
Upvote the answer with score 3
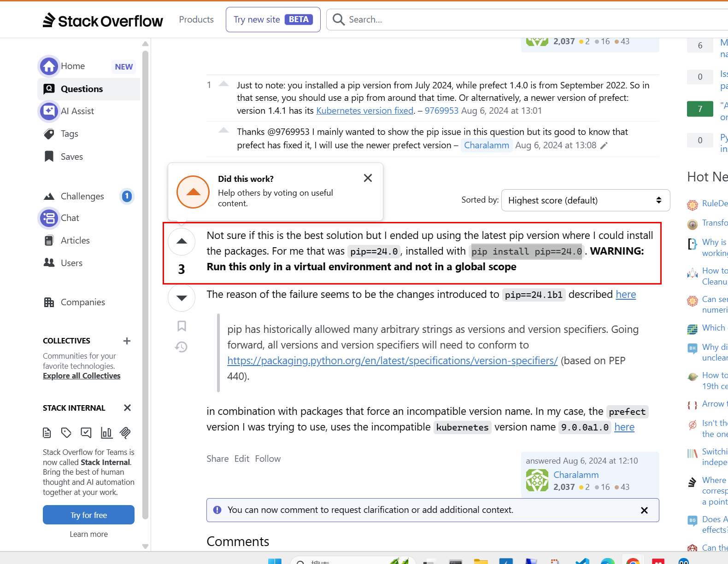(182, 241)
